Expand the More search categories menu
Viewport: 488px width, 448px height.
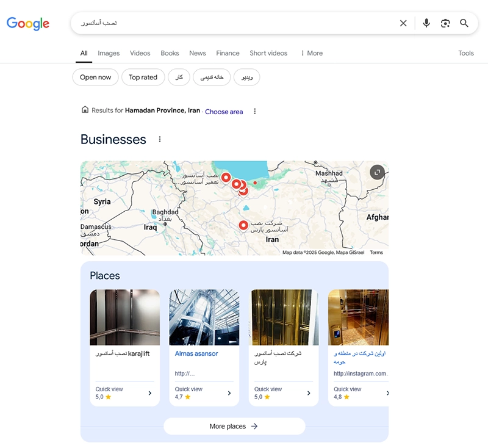pos(312,53)
